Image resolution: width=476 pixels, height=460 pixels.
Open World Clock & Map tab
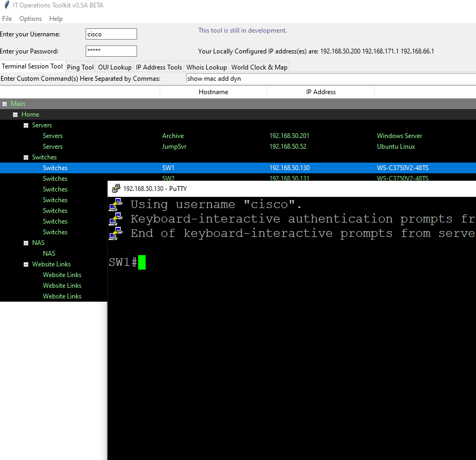[x=259, y=67]
